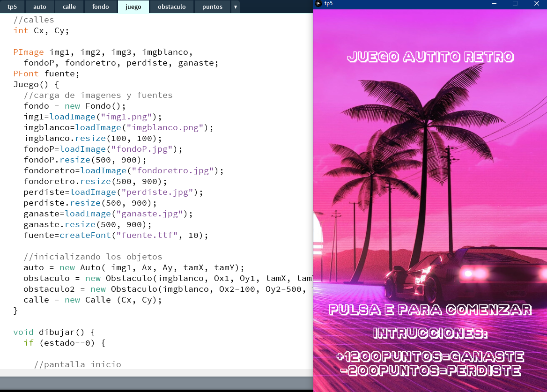This screenshot has width=547, height=392.
Task: Switch to the tp5 editor tab
Action: click(x=12, y=7)
